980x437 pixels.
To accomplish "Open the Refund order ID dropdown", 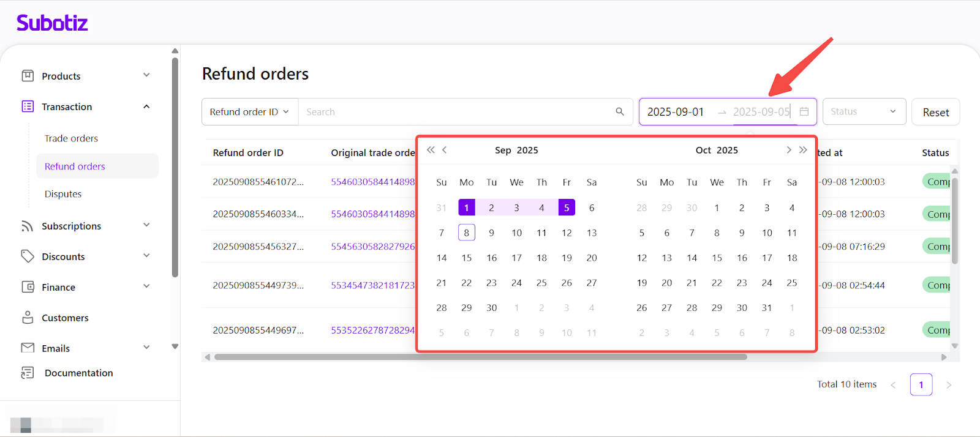I will tap(249, 112).
